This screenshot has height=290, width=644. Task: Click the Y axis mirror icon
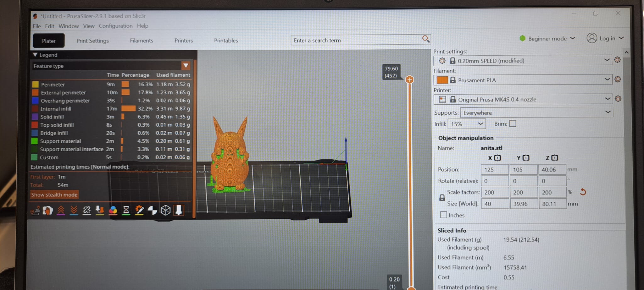pyautogui.click(x=526, y=158)
